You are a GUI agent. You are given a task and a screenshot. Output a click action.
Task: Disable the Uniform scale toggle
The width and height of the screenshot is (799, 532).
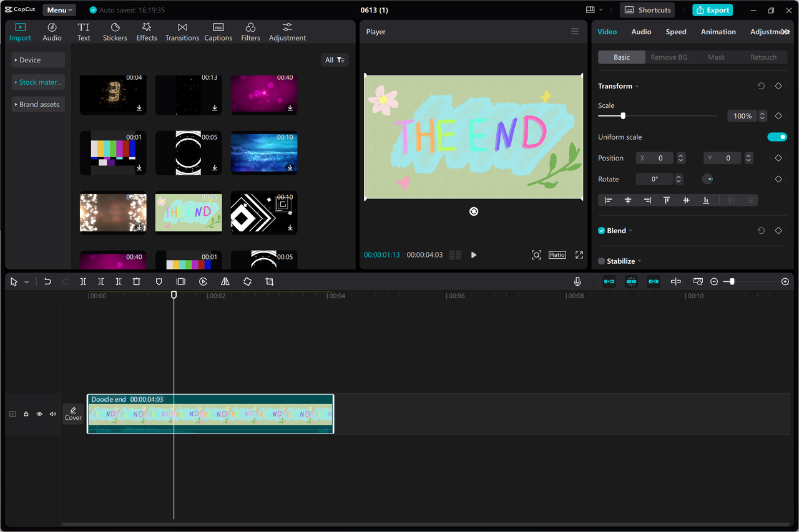(777, 137)
